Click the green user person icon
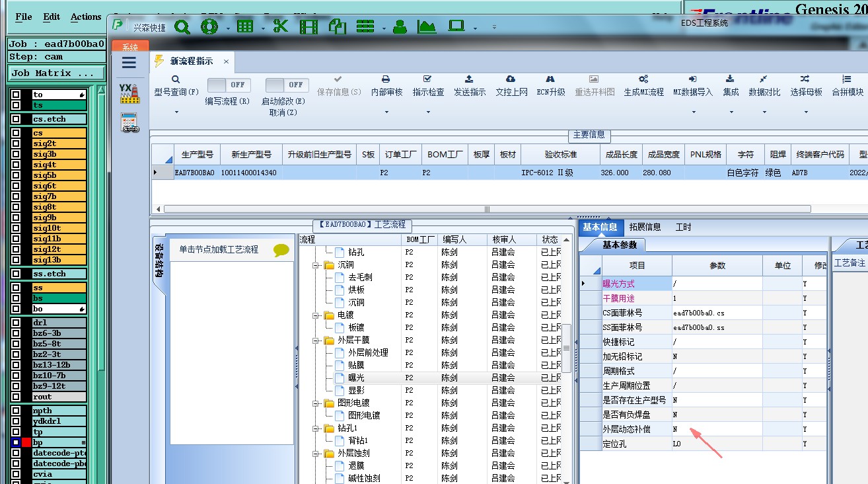The width and height of the screenshot is (868, 484). pyautogui.click(x=400, y=26)
